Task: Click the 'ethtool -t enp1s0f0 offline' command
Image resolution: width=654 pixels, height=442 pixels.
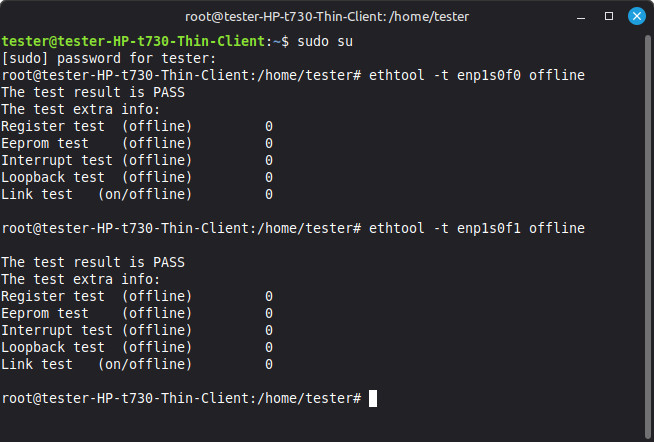Action: [x=477, y=75]
